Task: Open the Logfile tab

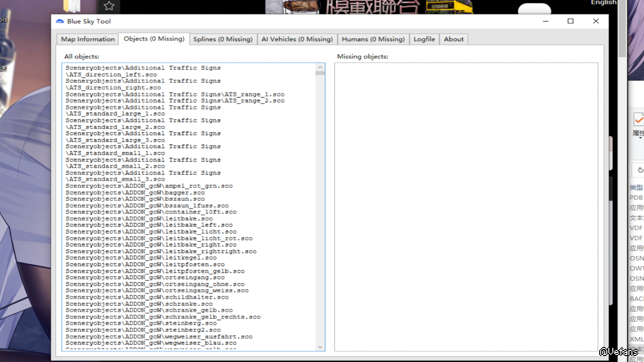Action: pyautogui.click(x=424, y=39)
